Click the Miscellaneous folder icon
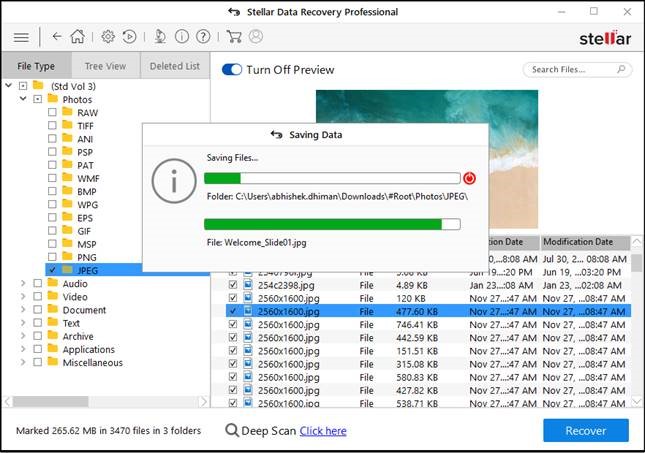645x453 pixels. click(52, 362)
